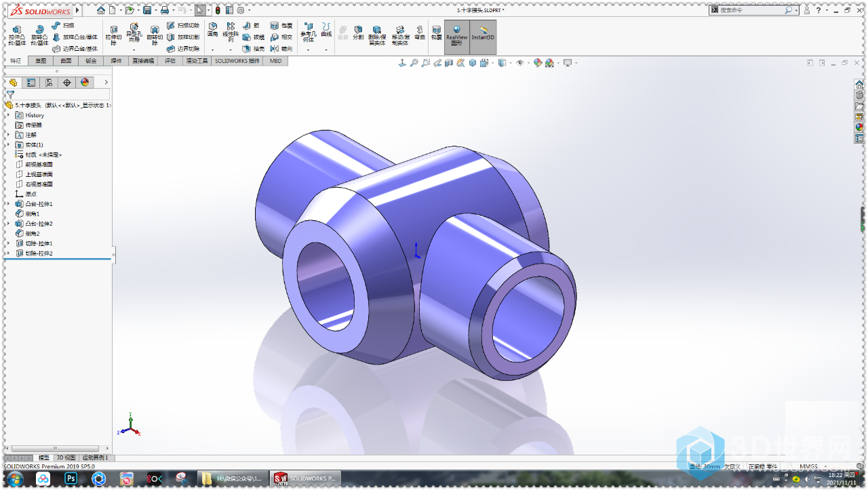Expand the 凸台-拉伸2 feature node
868x490 pixels.
click(9, 223)
